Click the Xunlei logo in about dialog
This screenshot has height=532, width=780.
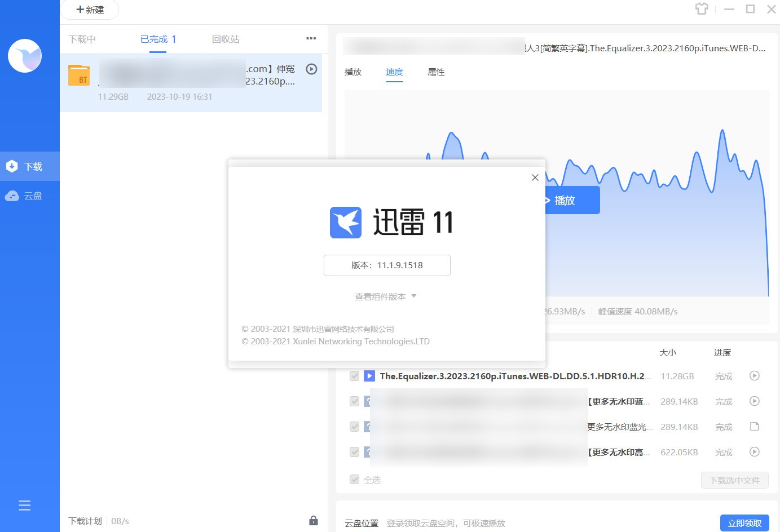coord(346,222)
